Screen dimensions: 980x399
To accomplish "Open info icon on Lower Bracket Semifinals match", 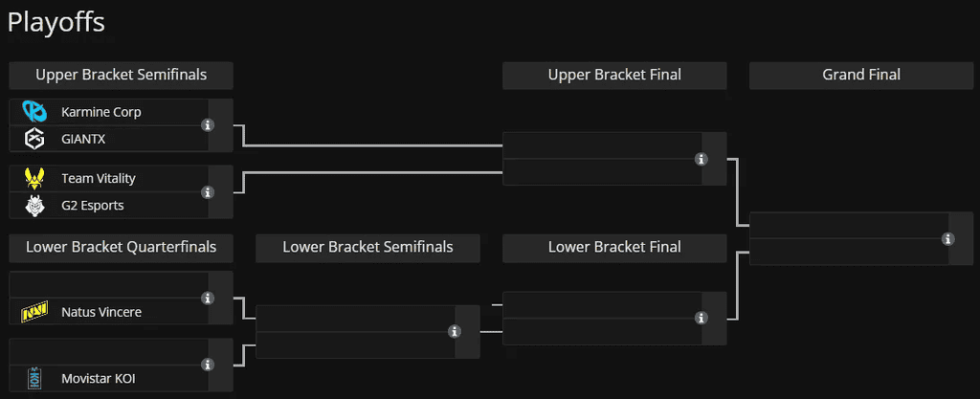I will coord(455,332).
